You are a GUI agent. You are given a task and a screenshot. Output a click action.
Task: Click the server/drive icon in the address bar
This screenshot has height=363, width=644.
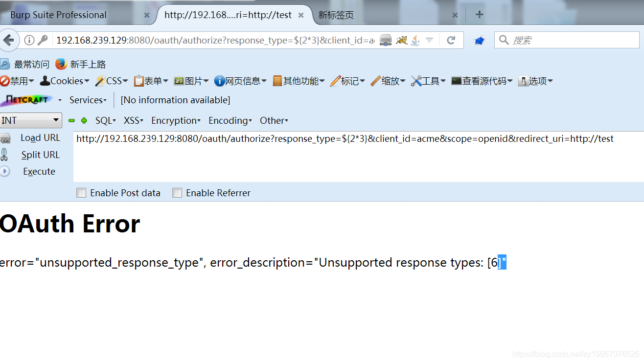[x=386, y=40]
